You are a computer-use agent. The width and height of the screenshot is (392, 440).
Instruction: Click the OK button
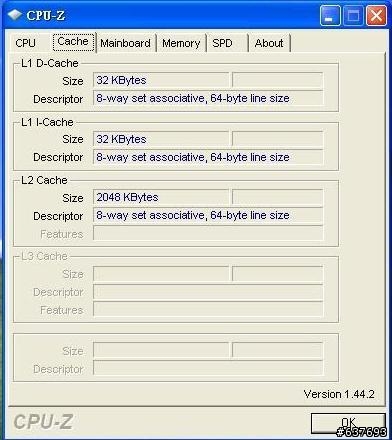coord(348,423)
